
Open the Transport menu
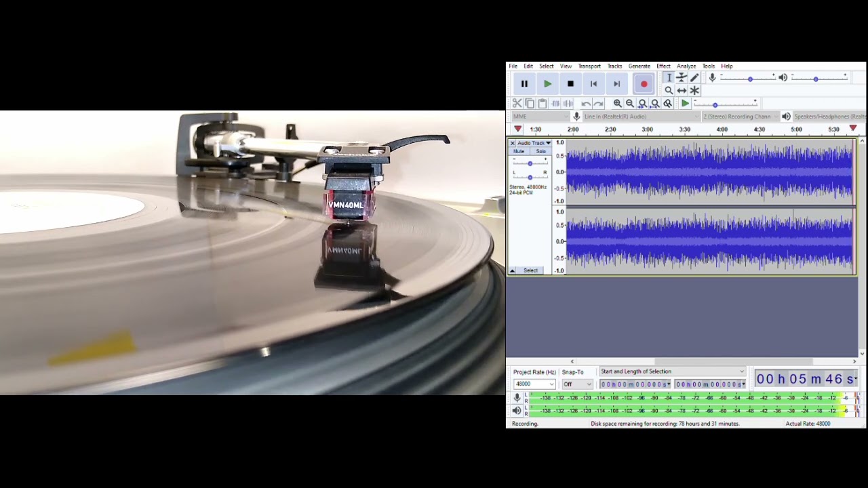[x=589, y=66]
